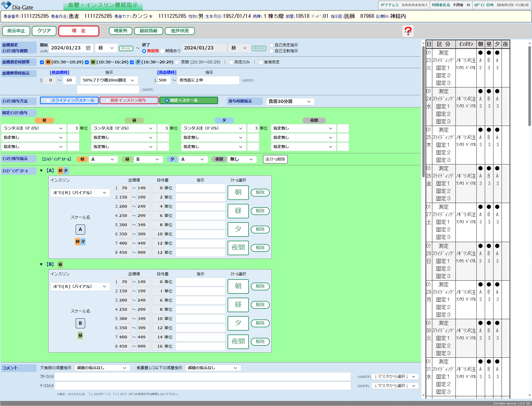The height and width of the screenshot is (406, 532).
Task: Open the 欠食時の減量指示 dropdown
Action: [102, 368]
